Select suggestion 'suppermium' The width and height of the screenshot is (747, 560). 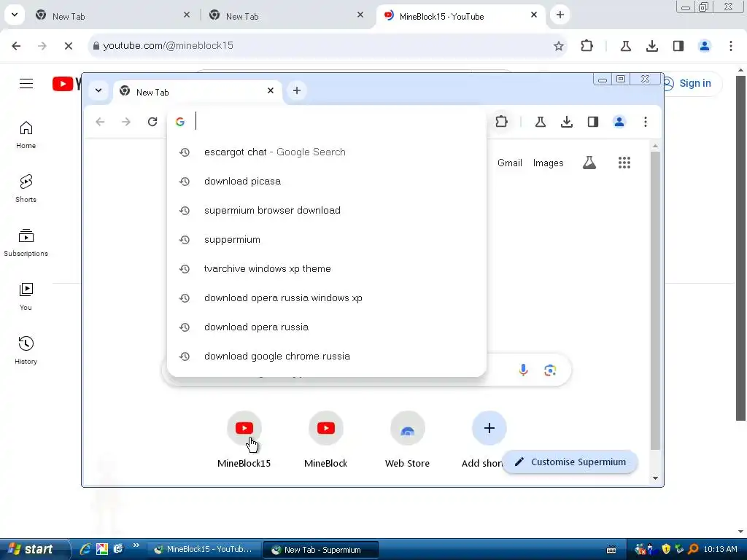point(327,239)
